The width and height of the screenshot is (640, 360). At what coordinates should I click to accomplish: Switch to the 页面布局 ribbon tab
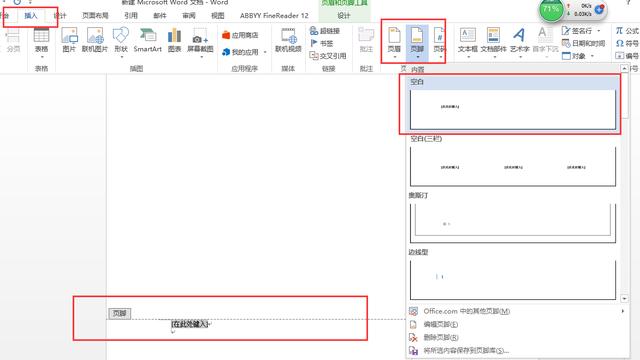coord(95,16)
